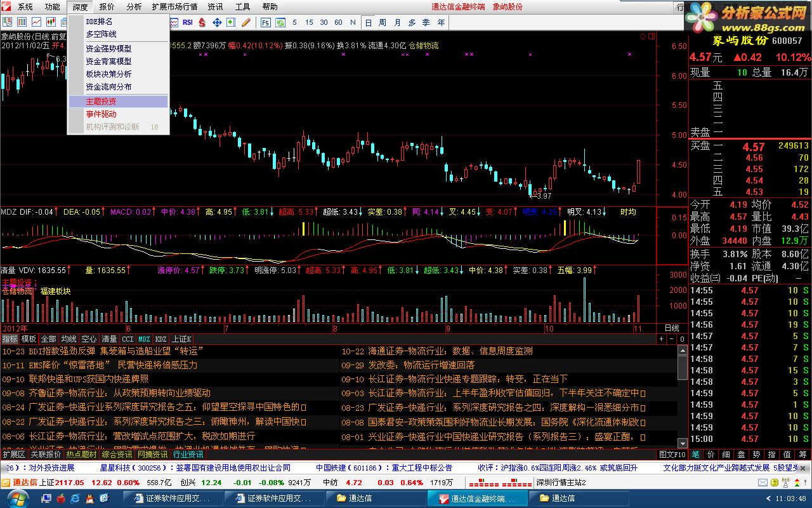Open the 资讯 menu

[x=216, y=7]
